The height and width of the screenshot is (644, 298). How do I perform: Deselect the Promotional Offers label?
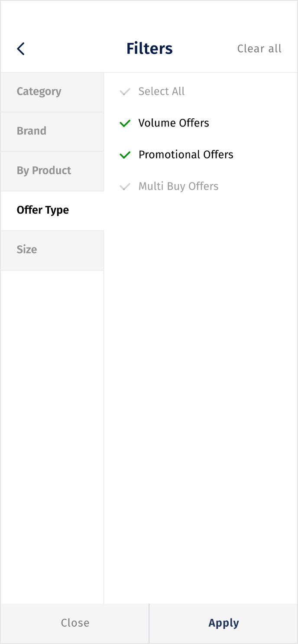click(x=186, y=155)
